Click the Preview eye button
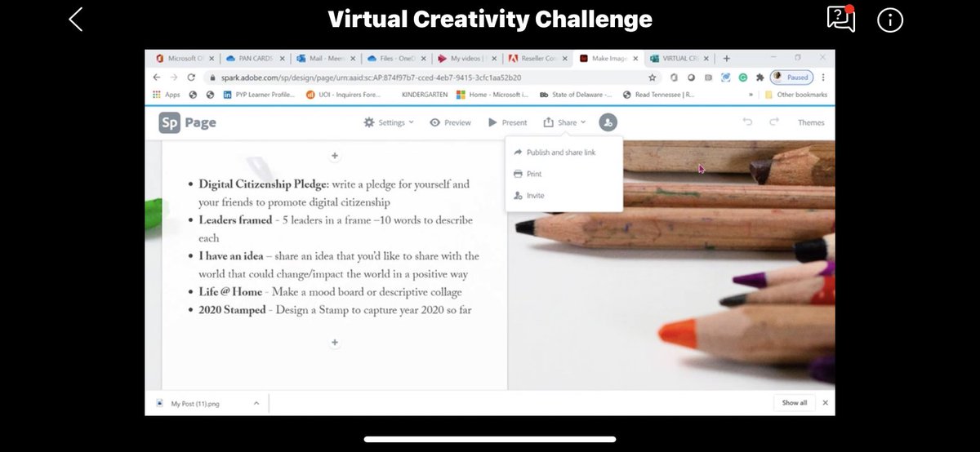Screen dimensions: 980x452 tap(450, 122)
